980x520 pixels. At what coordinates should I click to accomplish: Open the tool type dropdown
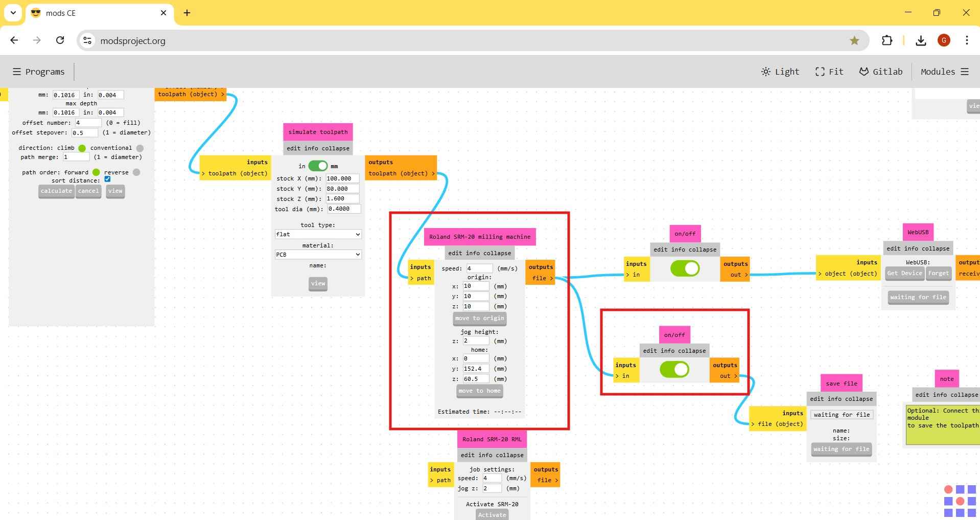tap(318, 234)
